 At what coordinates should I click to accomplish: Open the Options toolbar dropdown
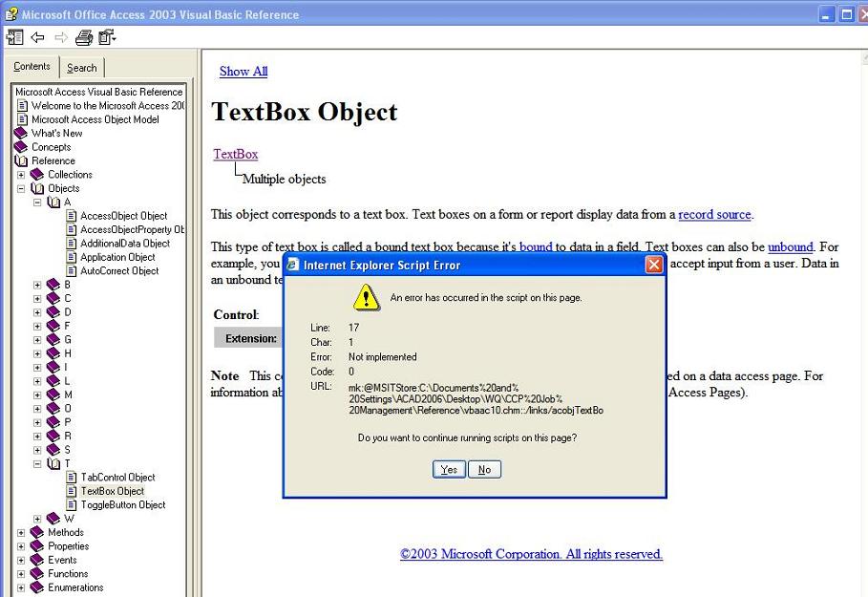click(107, 37)
